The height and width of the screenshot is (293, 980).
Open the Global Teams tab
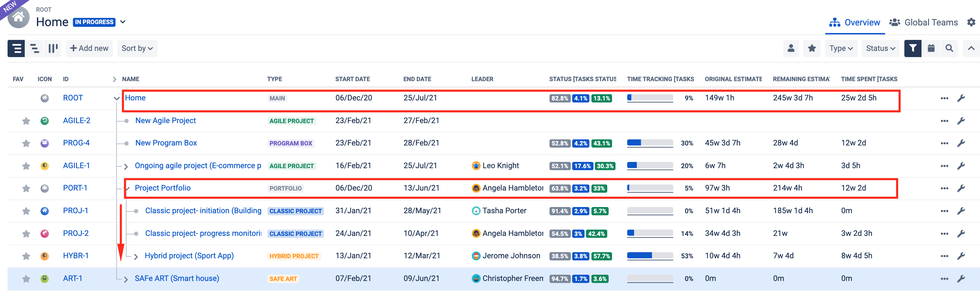923,22
